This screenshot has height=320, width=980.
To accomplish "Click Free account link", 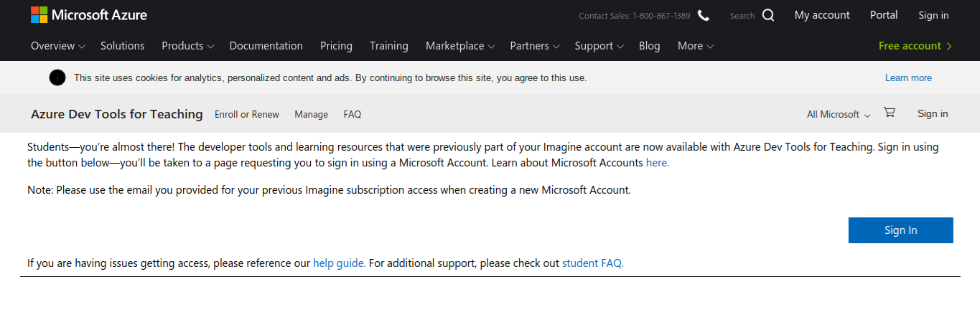I will click(x=915, y=46).
